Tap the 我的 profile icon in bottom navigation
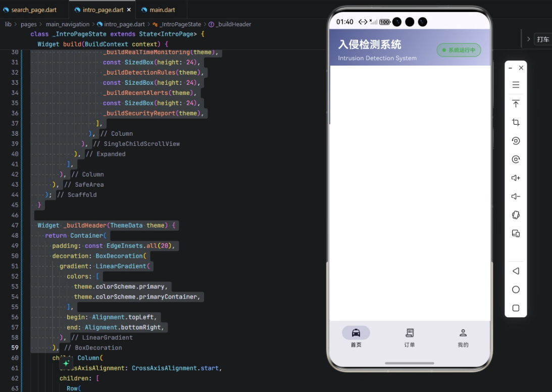This screenshot has width=552, height=392. (x=463, y=332)
